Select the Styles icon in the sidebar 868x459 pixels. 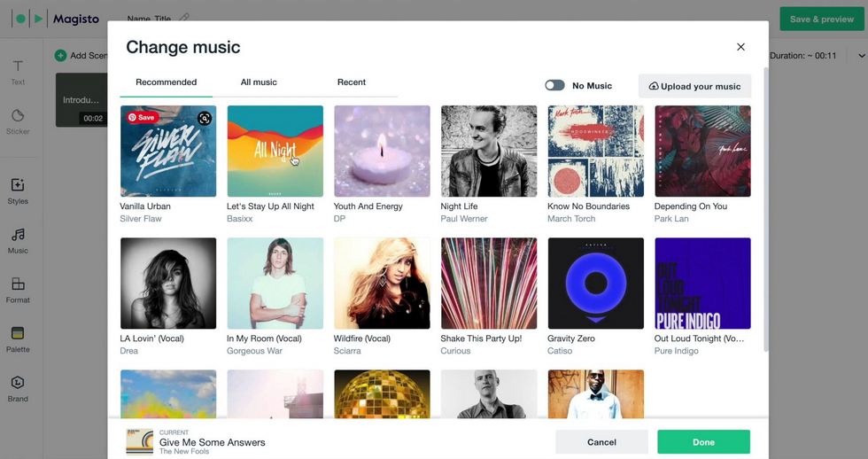click(x=18, y=191)
